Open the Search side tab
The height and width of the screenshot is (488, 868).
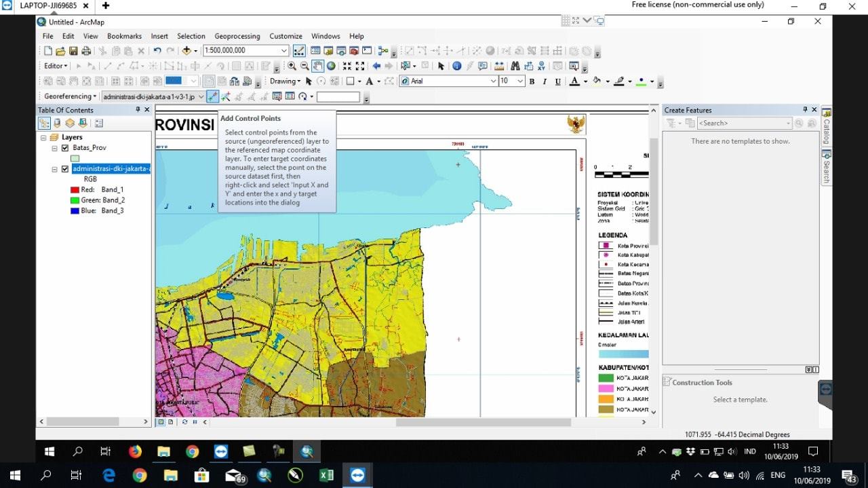(x=827, y=167)
